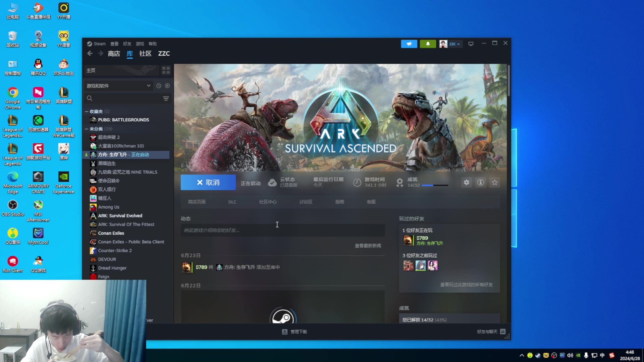The image size is (644, 362).
Task: Select GeForce Experience desktop icon
Action: click(63, 183)
